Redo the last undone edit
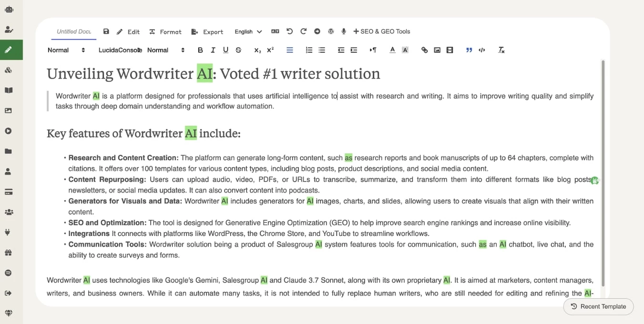 [303, 31]
